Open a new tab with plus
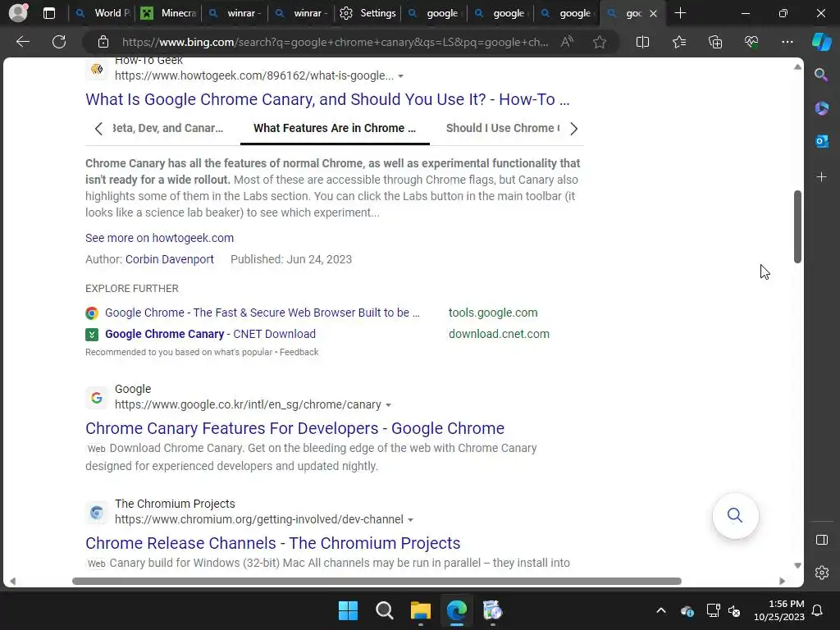 point(680,13)
